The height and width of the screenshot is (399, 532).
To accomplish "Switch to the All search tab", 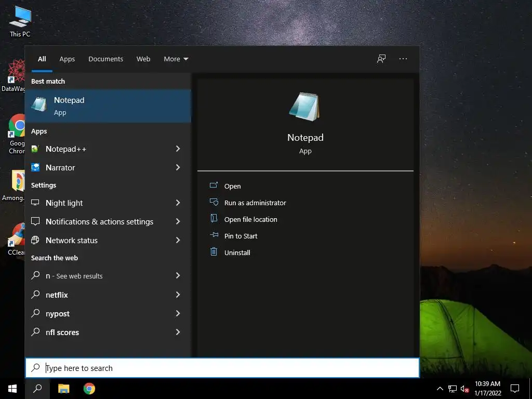I will point(42,59).
